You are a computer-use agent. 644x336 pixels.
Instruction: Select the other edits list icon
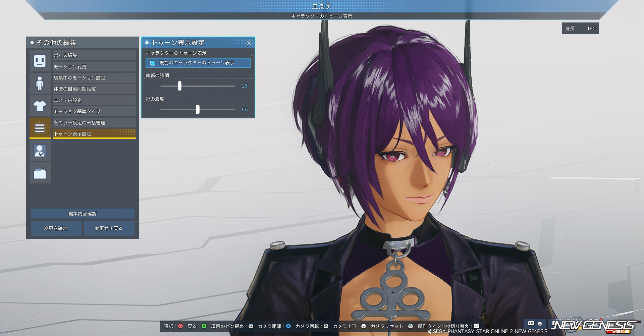pos(40,128)
